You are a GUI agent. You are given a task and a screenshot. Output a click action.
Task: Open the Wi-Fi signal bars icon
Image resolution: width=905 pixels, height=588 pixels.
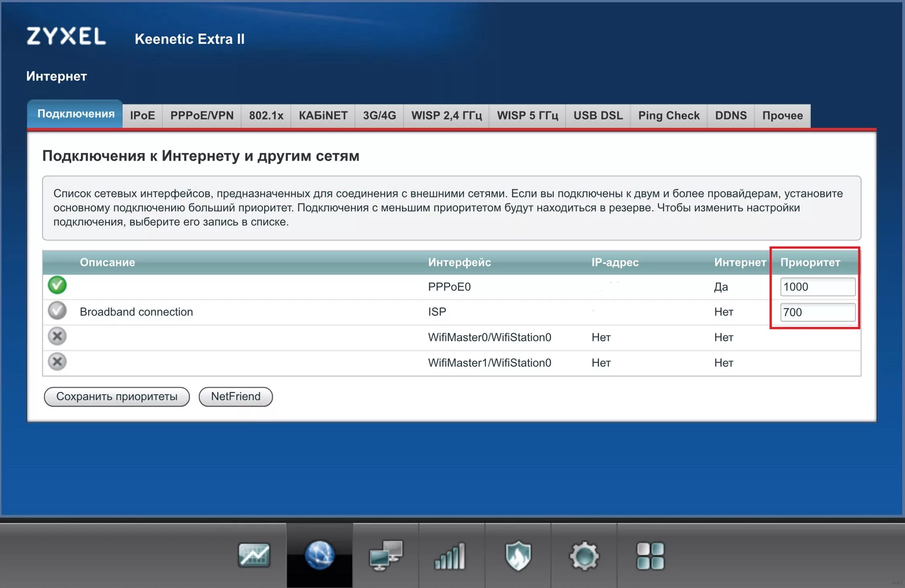450,556
